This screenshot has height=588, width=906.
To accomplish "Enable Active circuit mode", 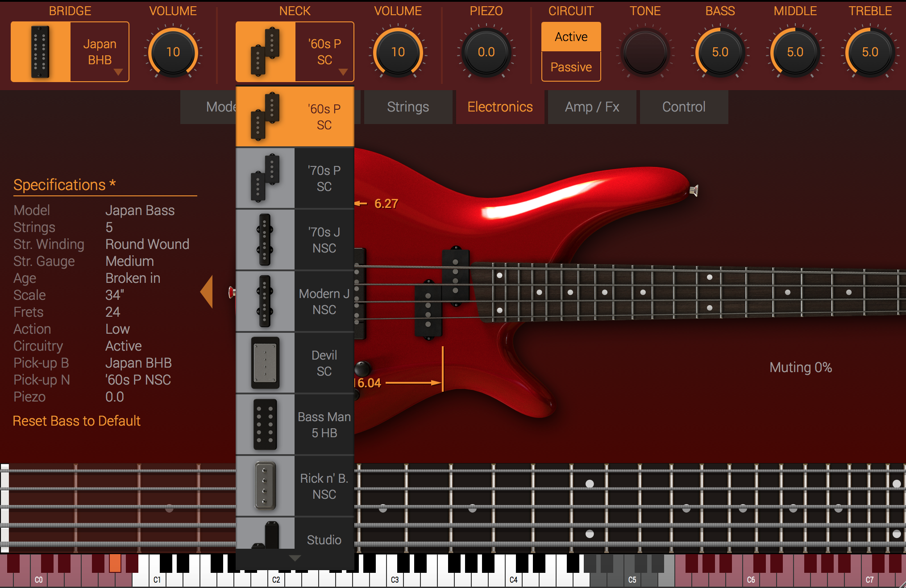I will click(x=571, y=36).
